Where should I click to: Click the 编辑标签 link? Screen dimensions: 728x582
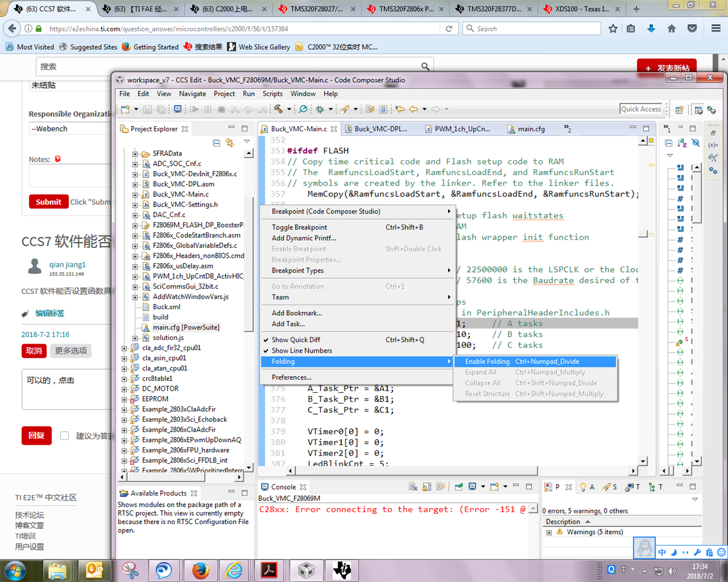pos(50,313)
